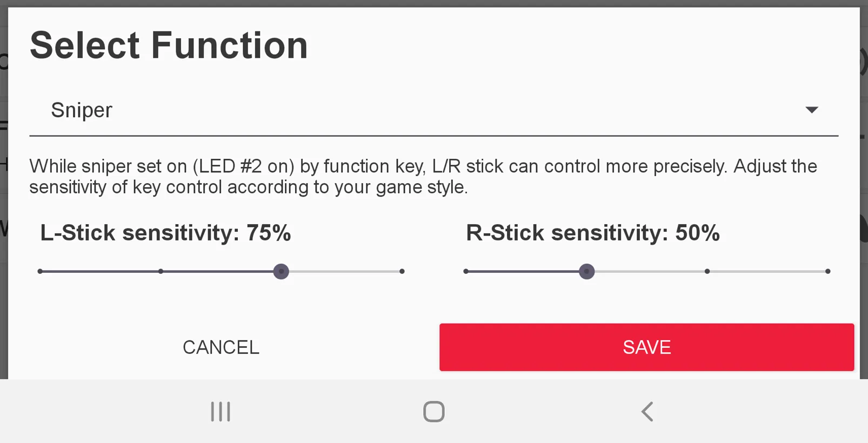Screen dimensions: 868x443
Task: Click the L-Stick sensitivity slider handle
Action: pos(281,271)
